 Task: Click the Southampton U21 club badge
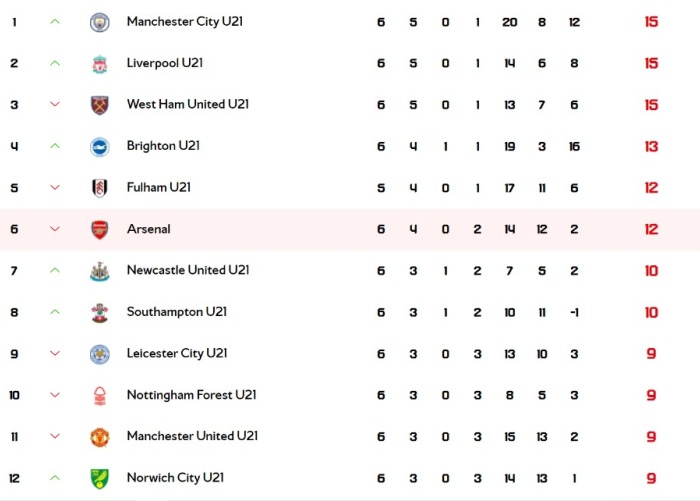(x=100, y=313)
